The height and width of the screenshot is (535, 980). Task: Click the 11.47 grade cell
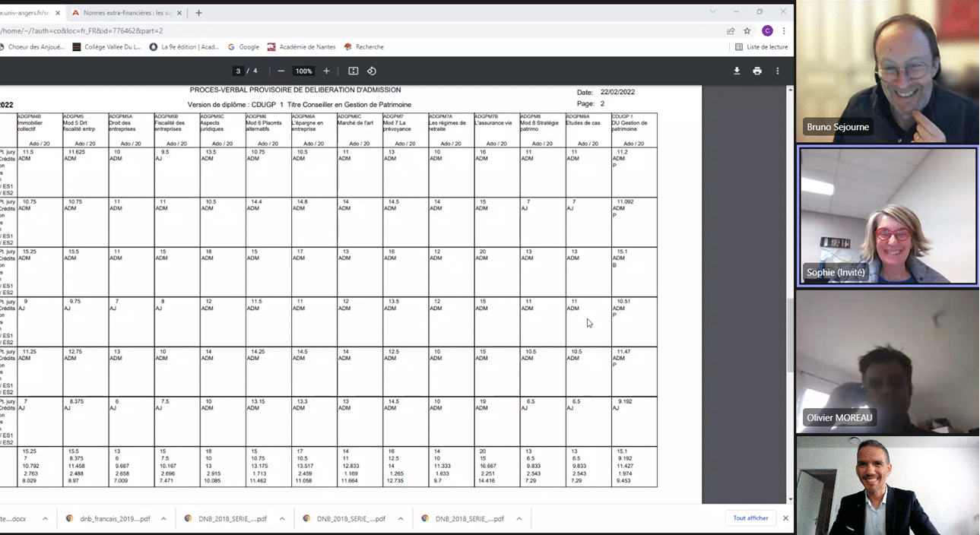tap(623, 351)
